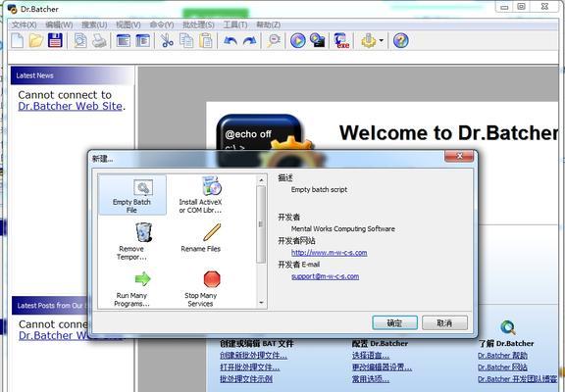Click the Latest News panel header

tap(72, 75)
